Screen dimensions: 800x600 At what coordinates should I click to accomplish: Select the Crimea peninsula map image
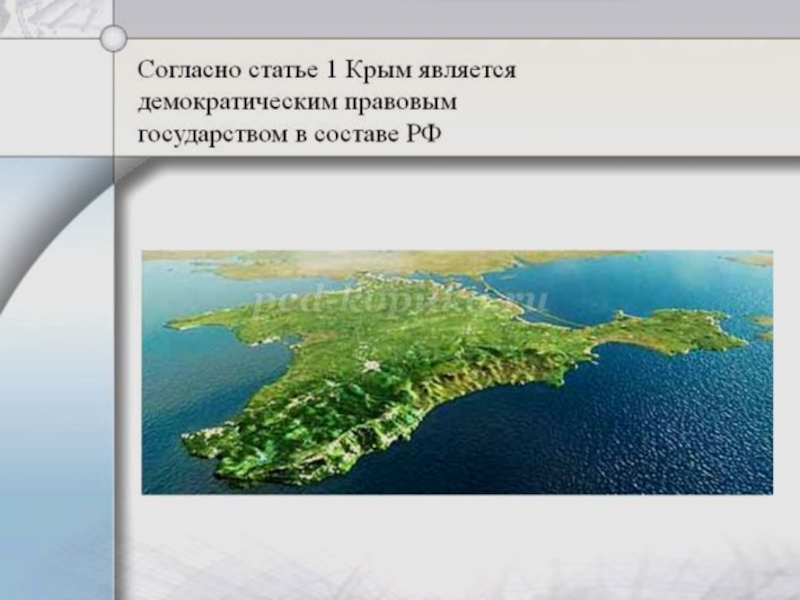pos(457,372)
